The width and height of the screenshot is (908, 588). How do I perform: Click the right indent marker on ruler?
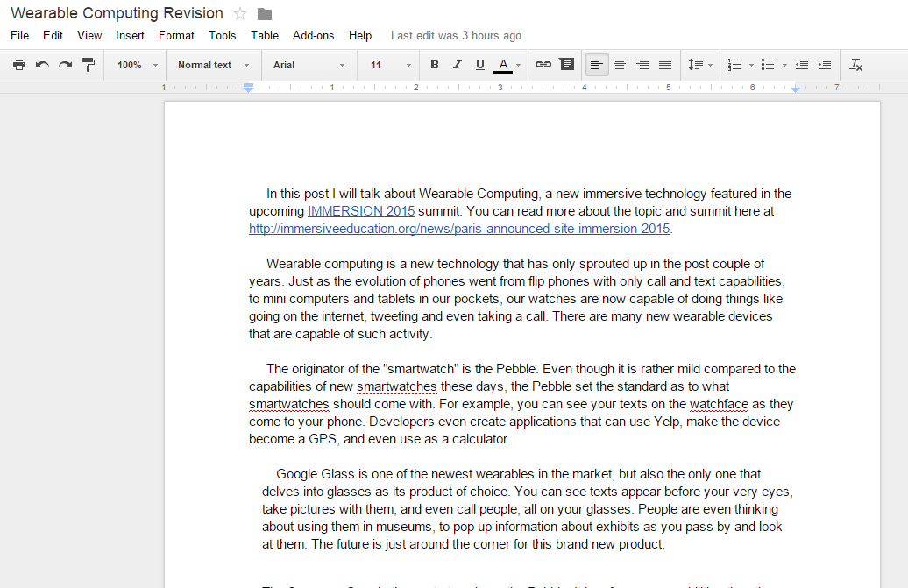point(795,89)
